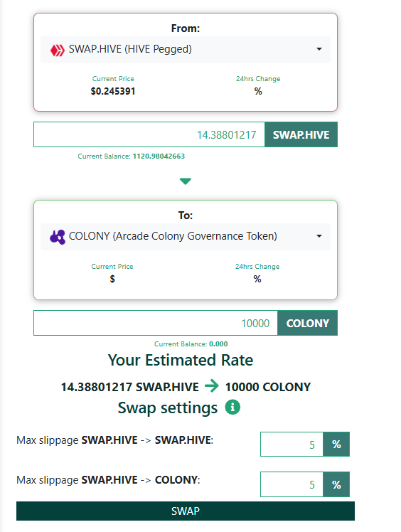This screenshot has width=401, height=532.
Task: Click the SWAP.HIVE unit label button
Action: point(301,134)
